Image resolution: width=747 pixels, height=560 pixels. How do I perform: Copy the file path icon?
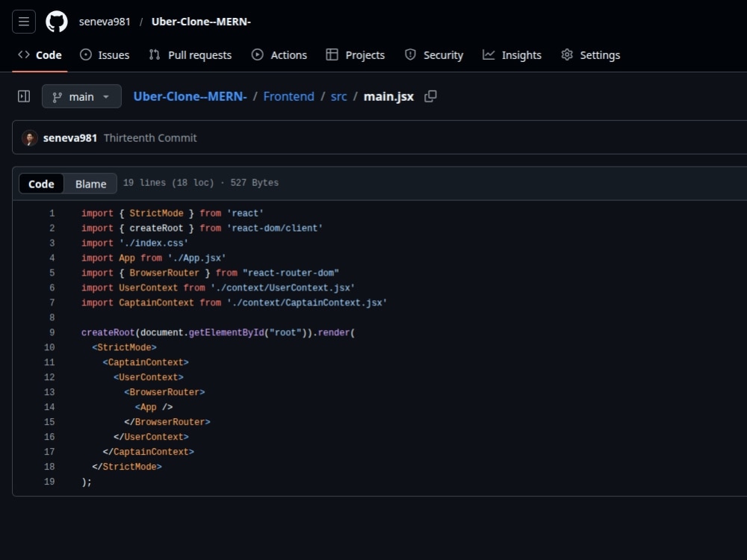pyautogui.click(x=431, y=96)
